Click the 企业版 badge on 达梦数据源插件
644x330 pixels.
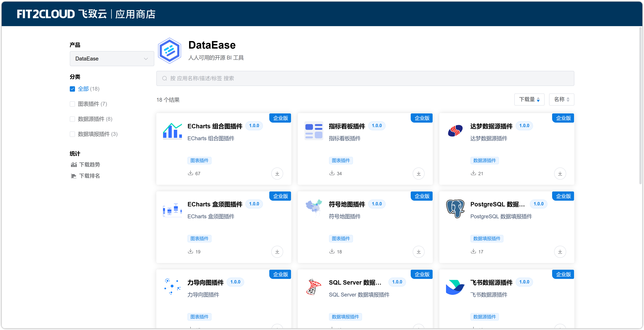563,118
